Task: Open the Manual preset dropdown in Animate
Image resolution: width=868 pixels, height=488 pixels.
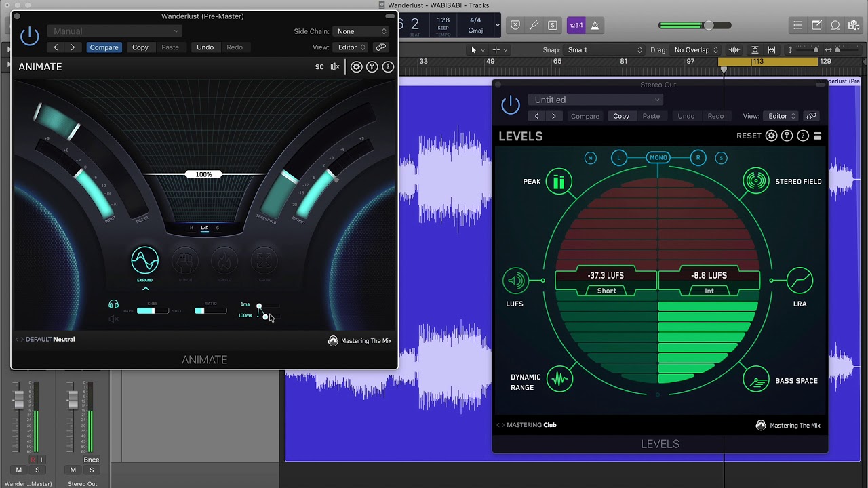Action: pos(115,31)
